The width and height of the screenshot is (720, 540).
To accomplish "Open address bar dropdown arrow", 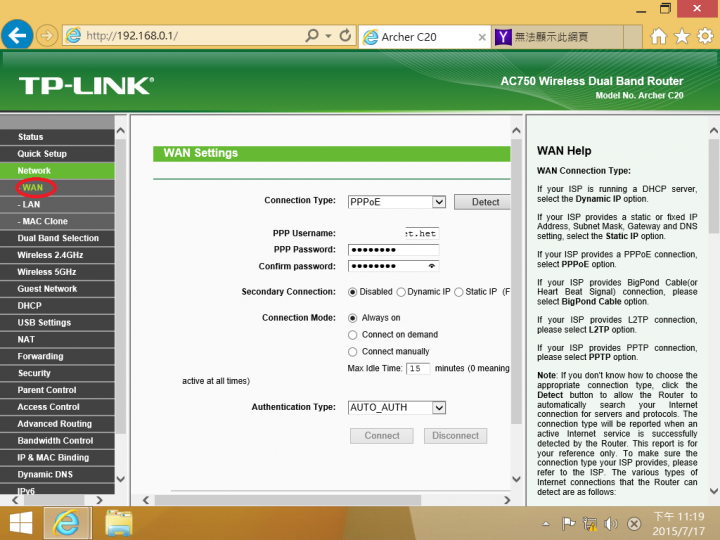I will click(328, 36).
